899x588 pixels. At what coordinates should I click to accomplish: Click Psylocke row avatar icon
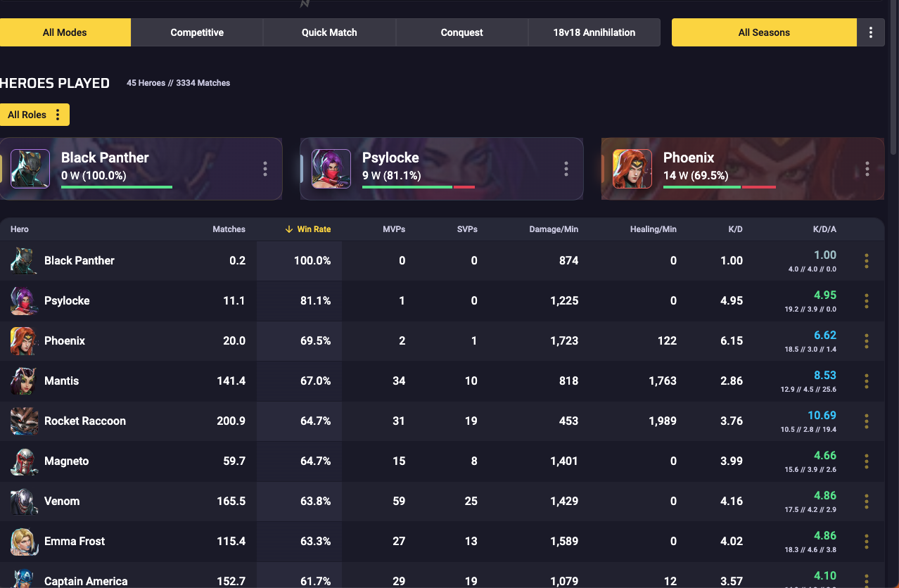click(24, 301)
